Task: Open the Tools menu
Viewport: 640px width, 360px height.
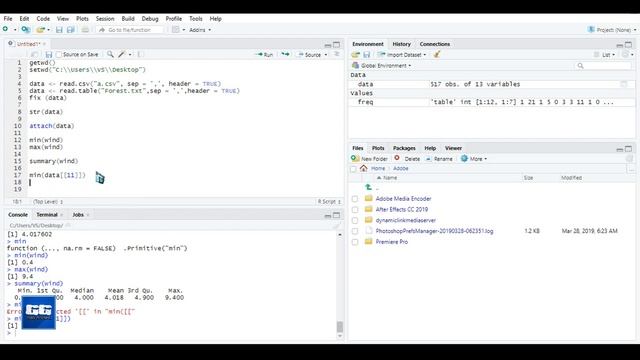Action: pyautogui.click(x=196, y=19)
